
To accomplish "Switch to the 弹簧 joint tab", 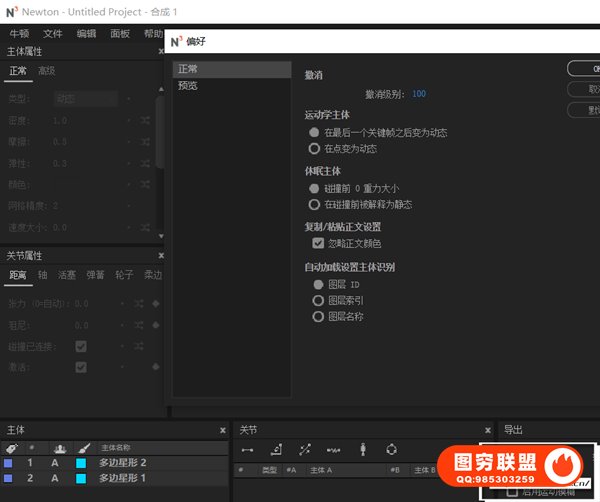I will 95,275.
